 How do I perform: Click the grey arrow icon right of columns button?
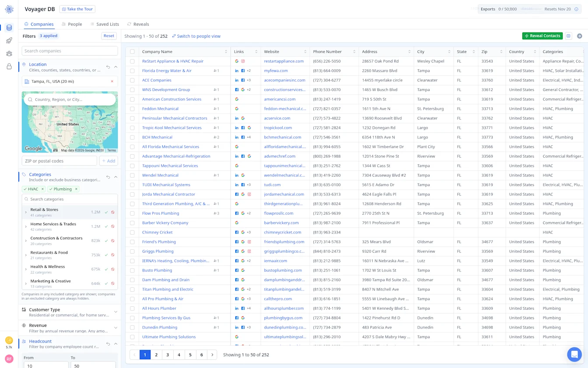pos(579,36)
